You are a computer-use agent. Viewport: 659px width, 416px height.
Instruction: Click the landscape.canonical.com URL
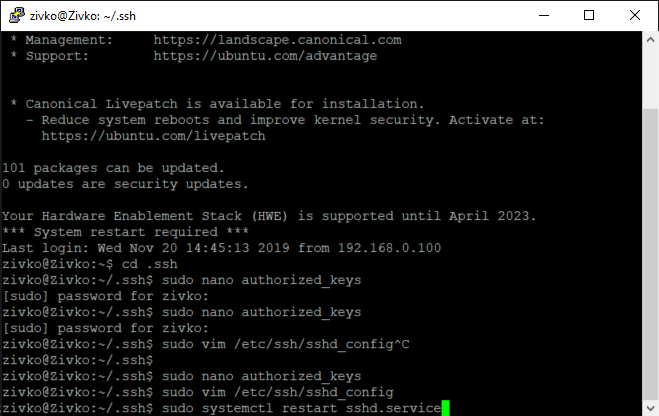[x=277, y=40]
